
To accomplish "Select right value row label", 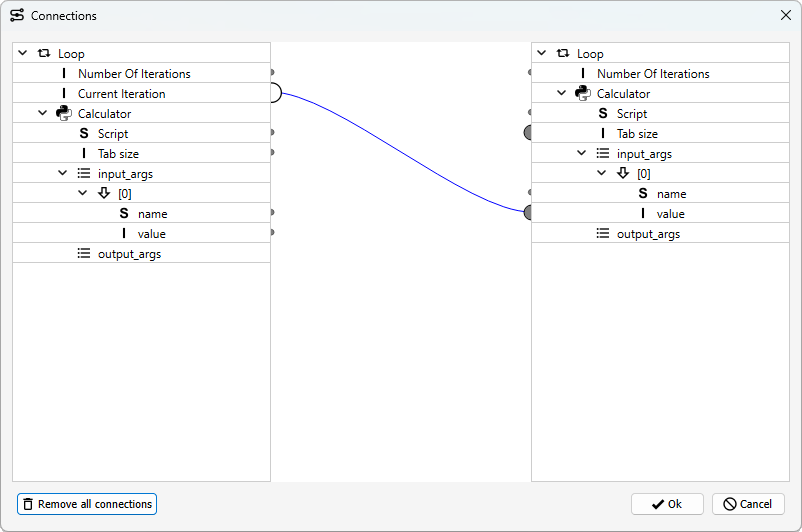I will coord(671,214).
